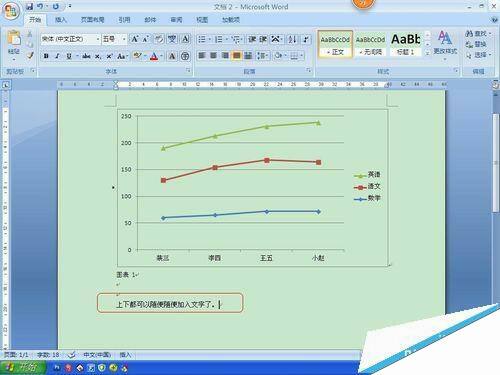This screenshot has height=375, width=500.
Task: Switch to the Insert ribbon tab
Action: click(x=61, y=20)
